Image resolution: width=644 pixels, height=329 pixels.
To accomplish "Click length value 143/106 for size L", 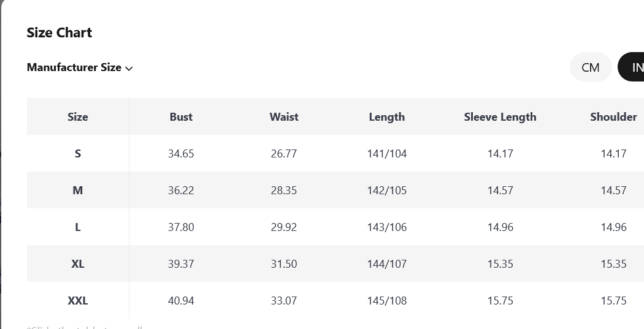I will 387,227.
